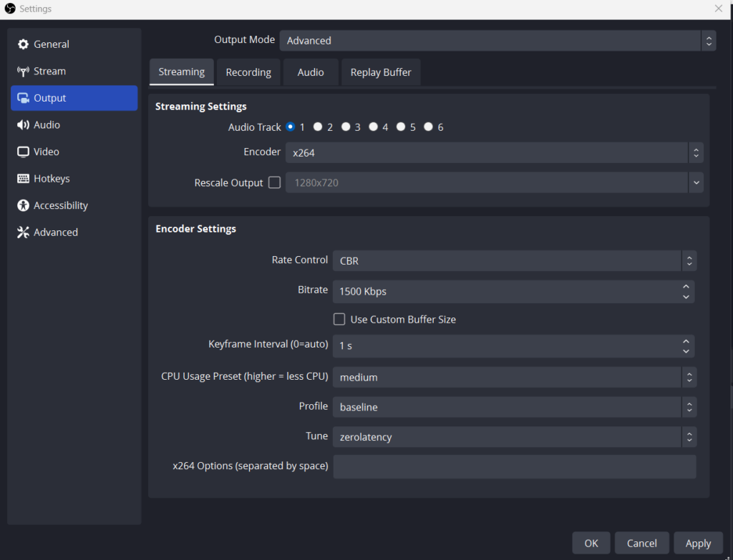Switch to the Replay Buffer tab
The width and height of the screenshot is (733, 560).
coord(381,72)
